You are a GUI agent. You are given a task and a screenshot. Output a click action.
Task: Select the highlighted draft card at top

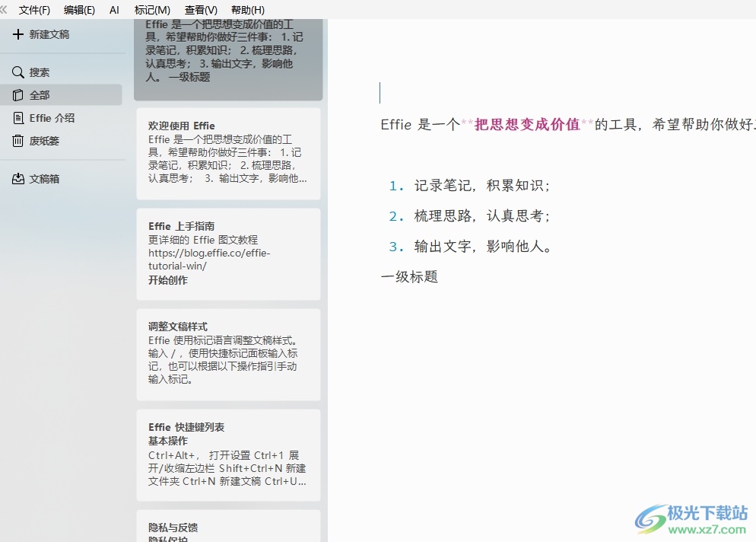tap(228, 59)
